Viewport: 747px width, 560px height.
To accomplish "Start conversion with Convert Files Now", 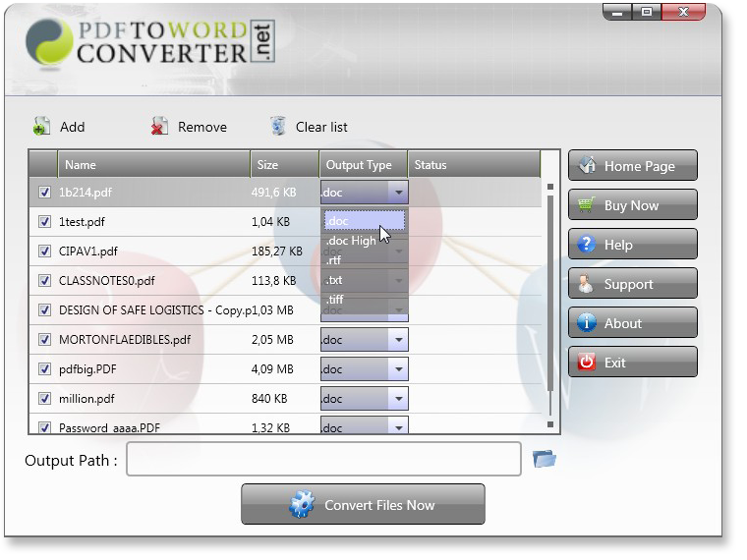I will click(363, 504).
